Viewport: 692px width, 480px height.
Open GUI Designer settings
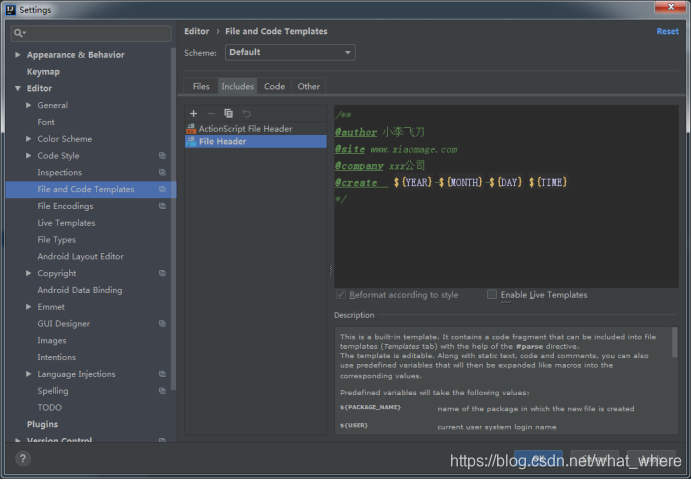(x=64, y=323)
